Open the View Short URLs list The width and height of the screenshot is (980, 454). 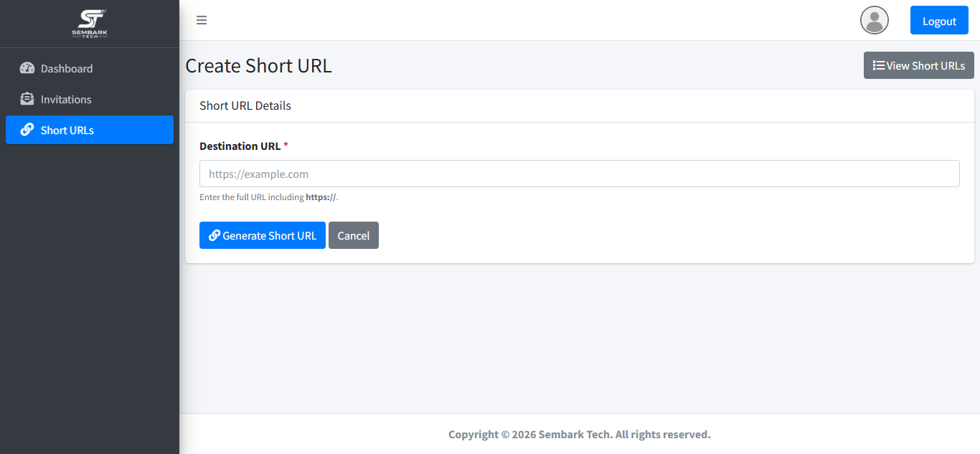pos(918,65)
